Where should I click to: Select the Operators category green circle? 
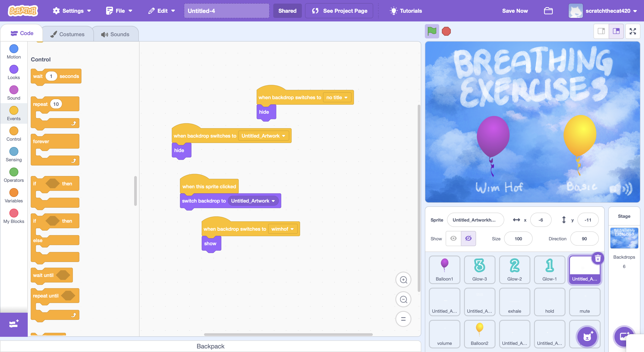(x=14, y=172)
